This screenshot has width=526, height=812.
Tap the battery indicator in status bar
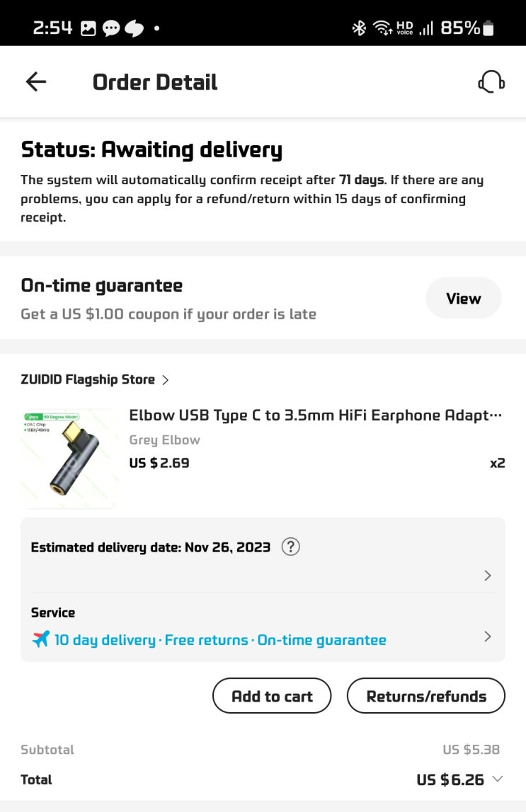pos(488,28)
